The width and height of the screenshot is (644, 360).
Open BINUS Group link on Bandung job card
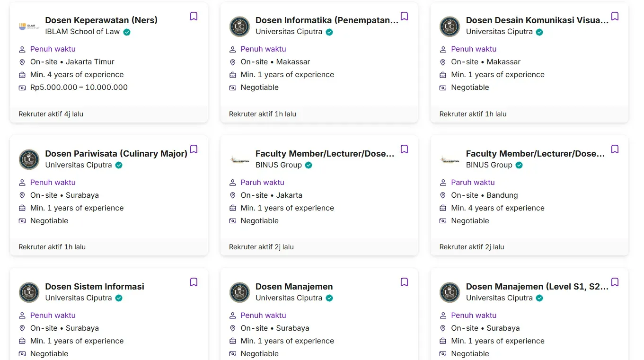pos(489,165)
